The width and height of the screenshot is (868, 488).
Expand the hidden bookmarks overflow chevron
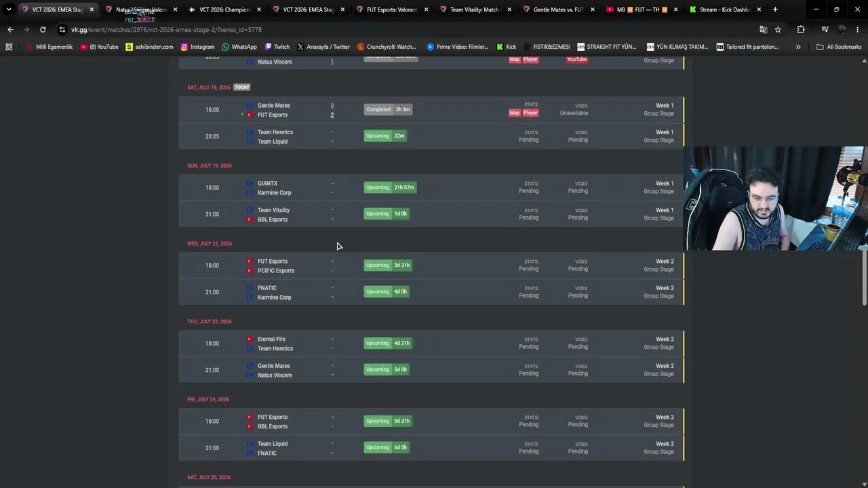click(798, 47)
